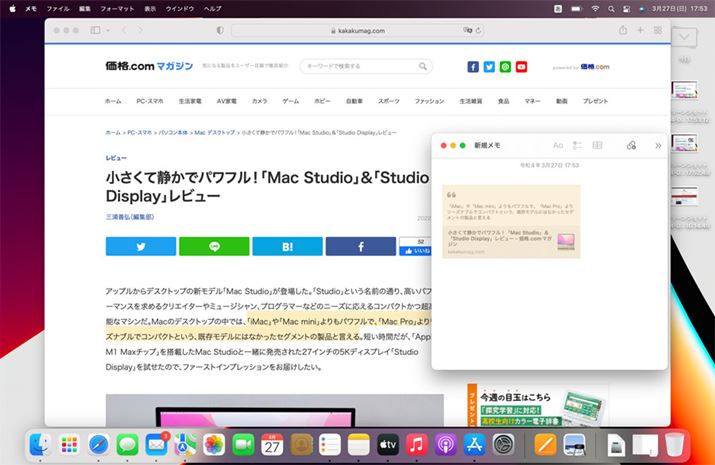Click the link icon in Quick Note toolbar
The width and height of the screenshot is (715, 465).
coord(631,145)
